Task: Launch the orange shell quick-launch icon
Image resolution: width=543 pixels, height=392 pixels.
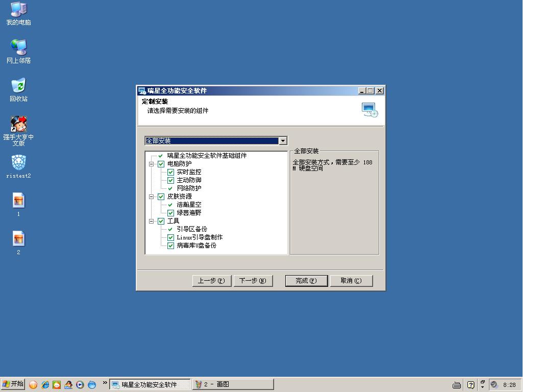Action: coord(33,385)
